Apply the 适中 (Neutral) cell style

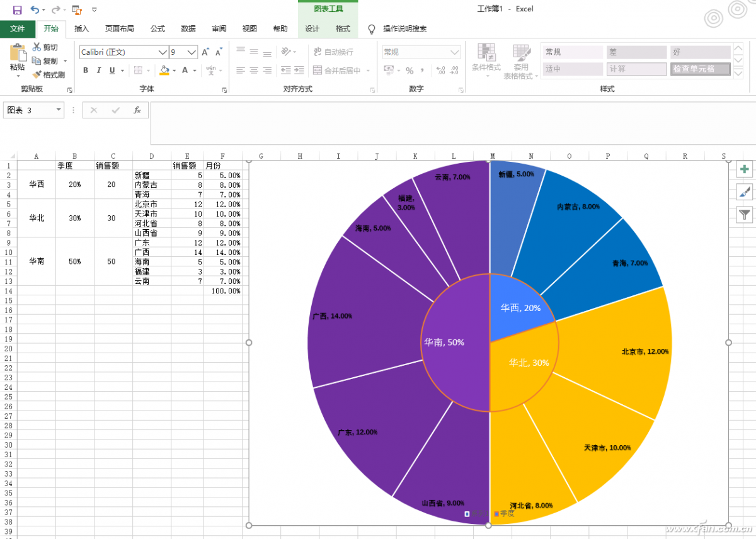point(573,69)
